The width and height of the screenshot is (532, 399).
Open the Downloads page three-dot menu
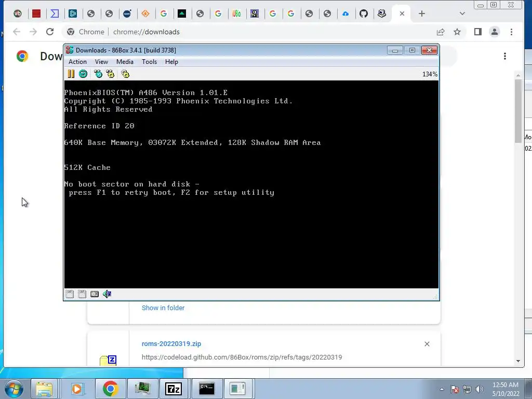click(x=505, y=56)
